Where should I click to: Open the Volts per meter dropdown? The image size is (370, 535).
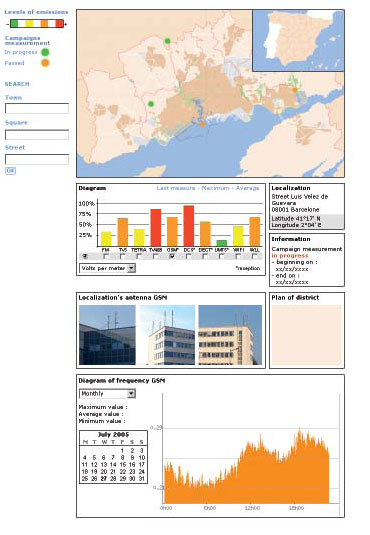(108, 268)
